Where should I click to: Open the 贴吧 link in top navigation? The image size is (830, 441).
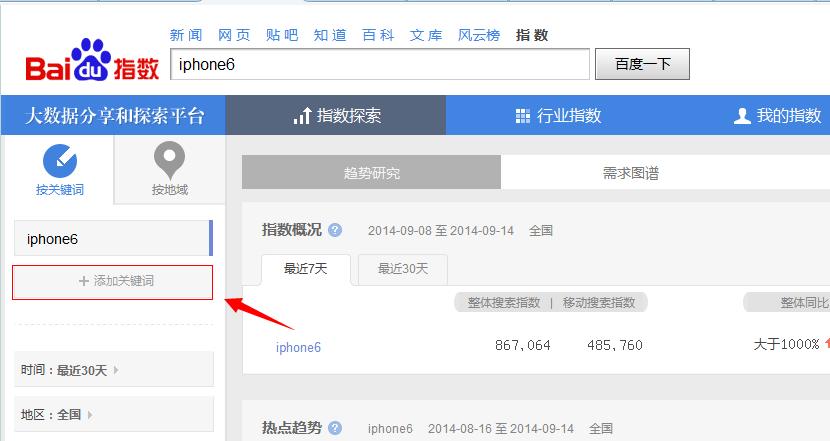click(282, 35)
